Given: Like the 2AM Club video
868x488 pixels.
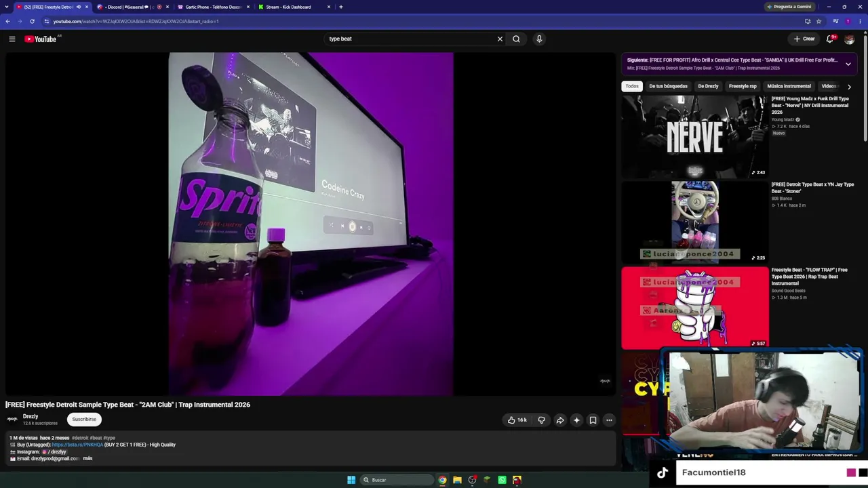Looking at the screenshot, I should pos(517,420).
